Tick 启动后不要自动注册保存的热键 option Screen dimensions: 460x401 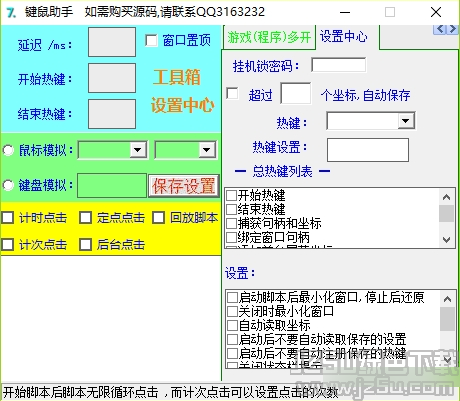click(232, 353)
